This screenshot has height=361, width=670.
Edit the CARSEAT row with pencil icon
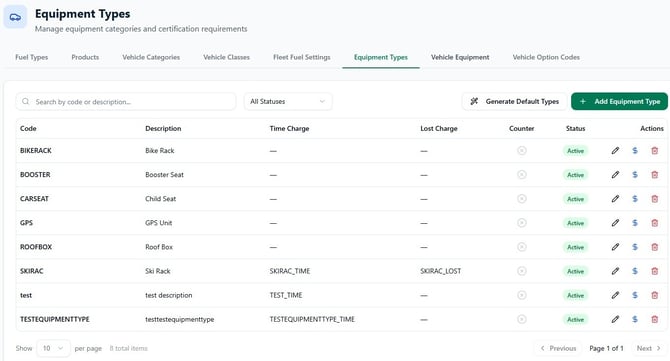[x=615, y=199]
